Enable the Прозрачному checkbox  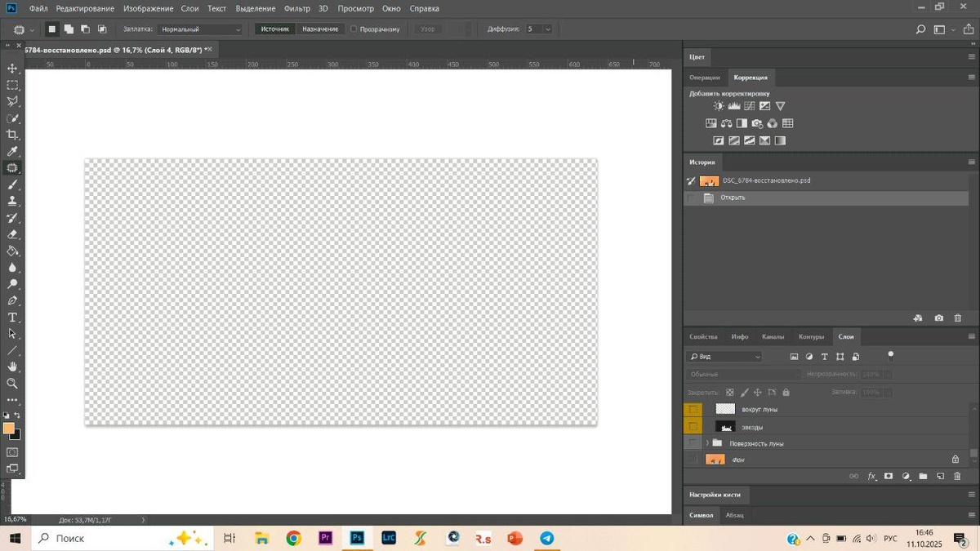[x=354, y=29]
